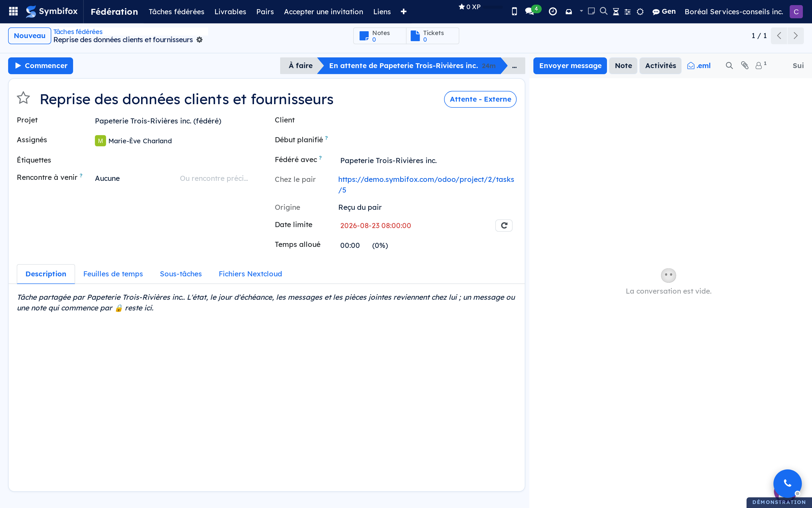
Task: Open the hourglass timer icon
Action: 616,12
